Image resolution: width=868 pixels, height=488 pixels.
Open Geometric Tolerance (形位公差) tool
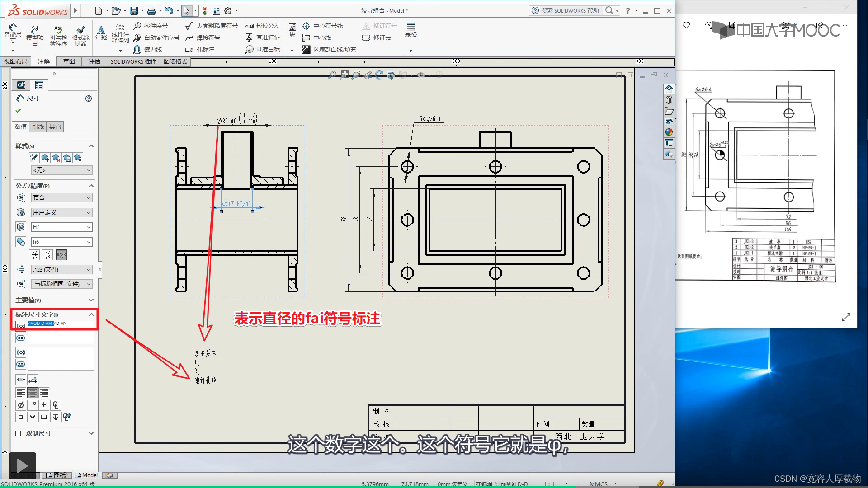[263, 26]
